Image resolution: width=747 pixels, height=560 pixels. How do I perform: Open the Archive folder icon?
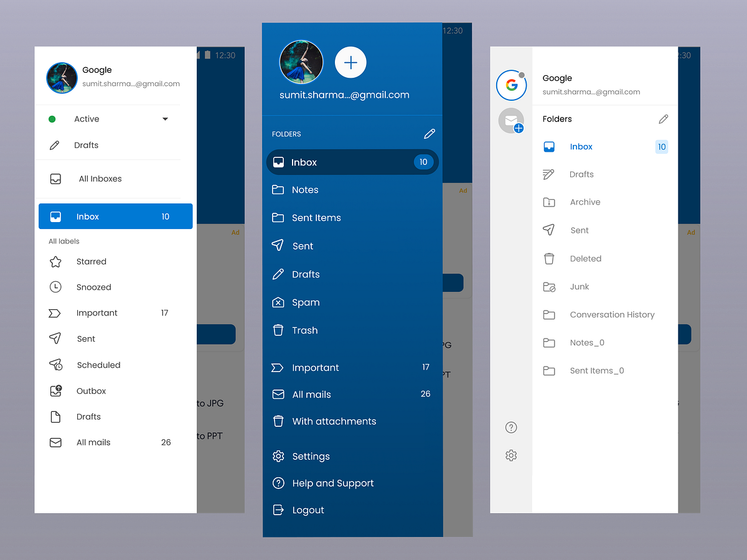click(549, 202)
